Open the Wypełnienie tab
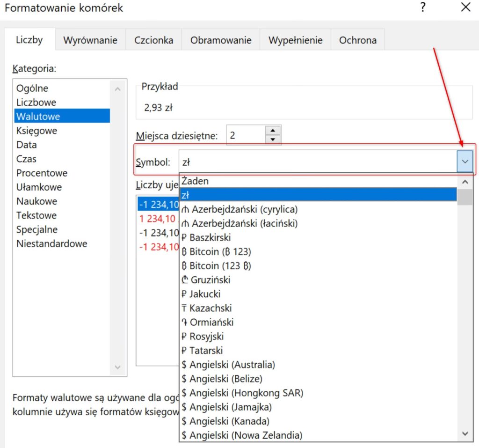The image size is (479, 448). click(295, 40)
